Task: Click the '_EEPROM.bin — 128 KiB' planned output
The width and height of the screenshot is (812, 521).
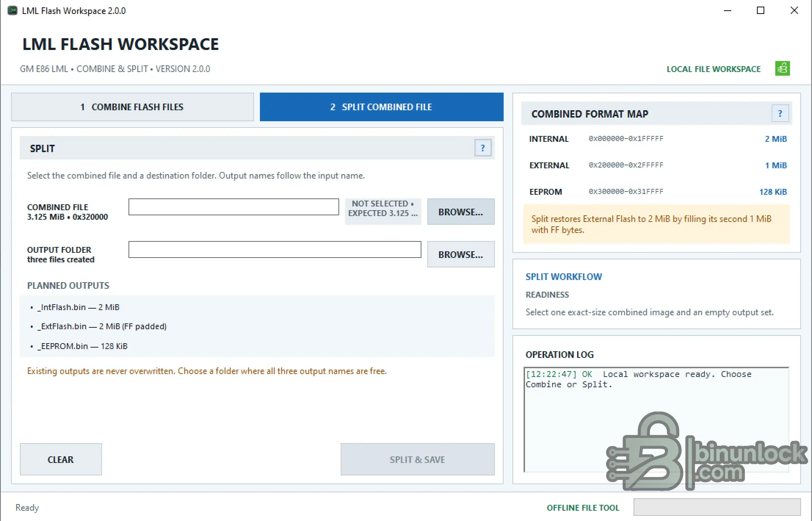Action: pos(83,346)
